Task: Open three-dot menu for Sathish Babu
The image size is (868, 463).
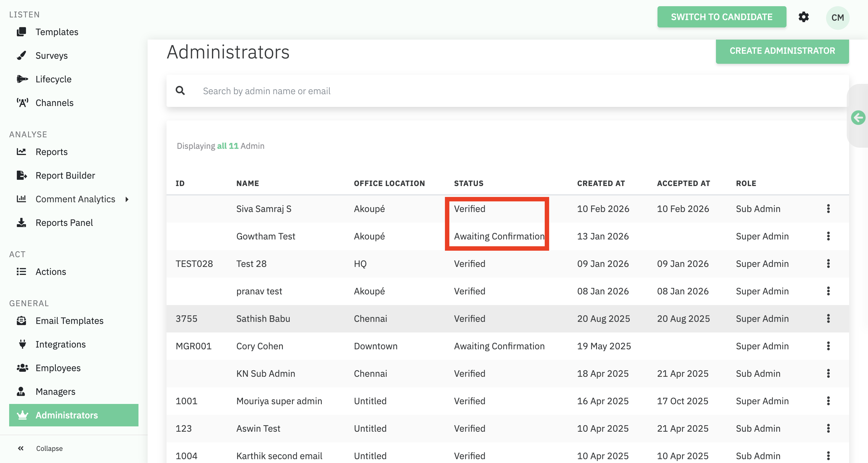Action: click(x=828, y=319)
